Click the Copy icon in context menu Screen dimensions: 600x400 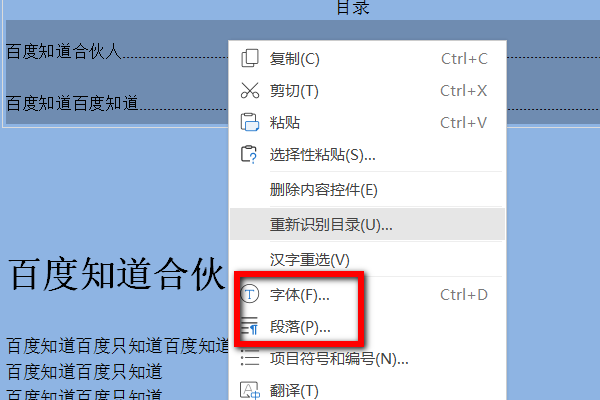250,59
